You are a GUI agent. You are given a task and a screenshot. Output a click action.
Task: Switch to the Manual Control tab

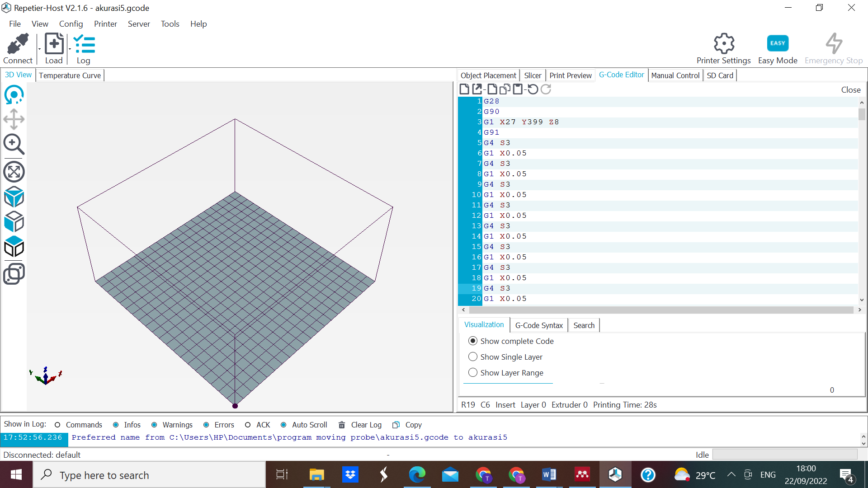point(675,75)
